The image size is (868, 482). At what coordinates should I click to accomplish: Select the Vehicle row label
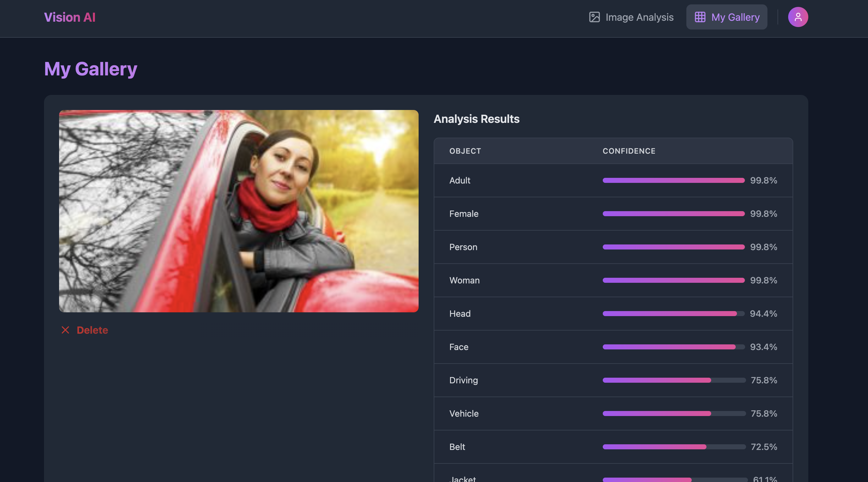[464, 414]
